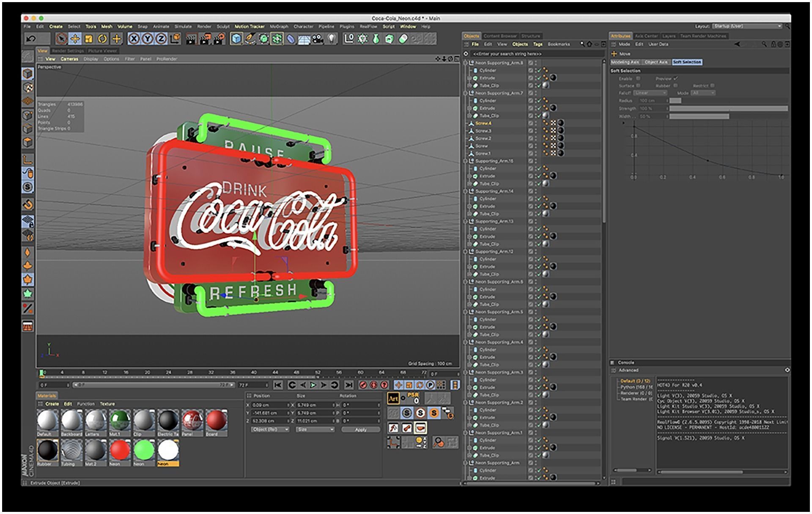Click the Object Axis button
Screen dimensions: 812x514
click(x=656, y=62)
